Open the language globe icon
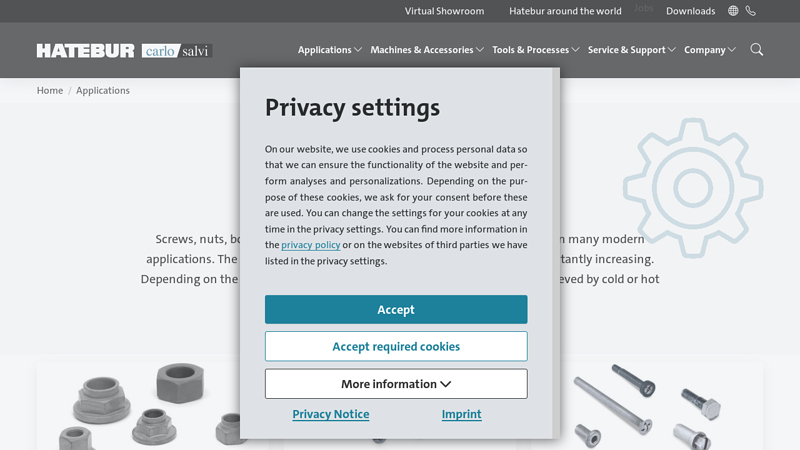800x450 pixels. pyautogui.click(x=733, y=11)
